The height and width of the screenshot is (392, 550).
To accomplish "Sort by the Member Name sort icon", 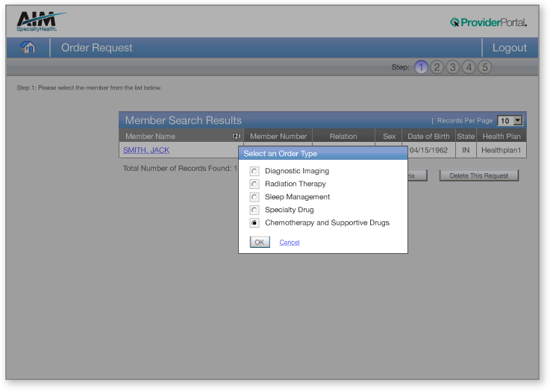I will pyautogui.click(x=237, y=136).
